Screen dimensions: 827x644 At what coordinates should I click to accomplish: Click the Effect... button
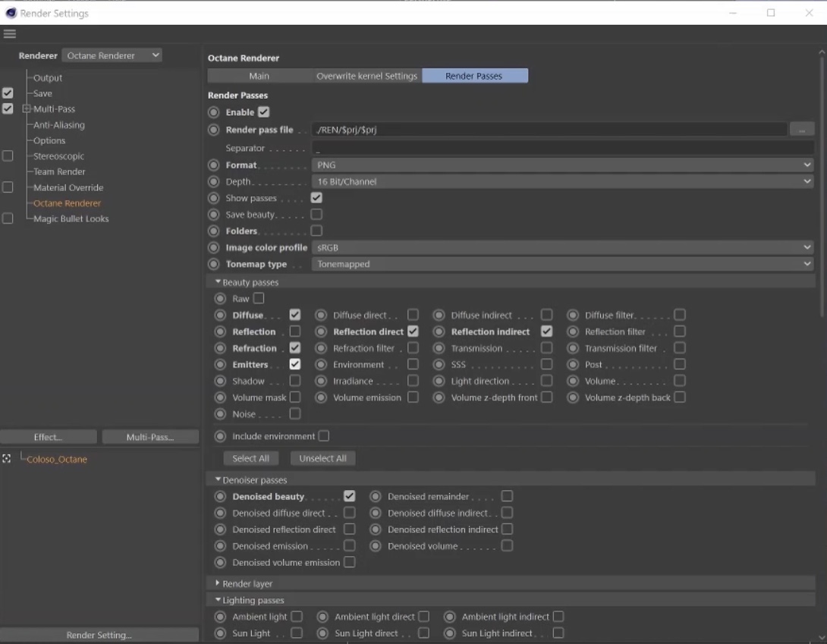click(x=48, y=437)
